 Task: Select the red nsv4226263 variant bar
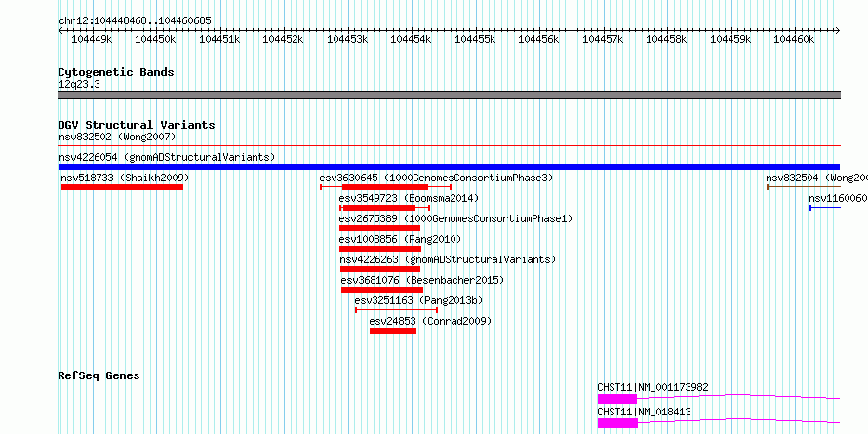(x=380, y=269)
